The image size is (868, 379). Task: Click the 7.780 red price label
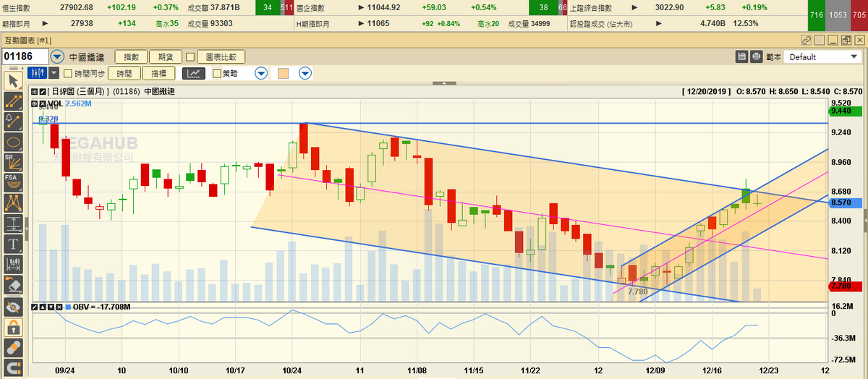tap(844, 286)
